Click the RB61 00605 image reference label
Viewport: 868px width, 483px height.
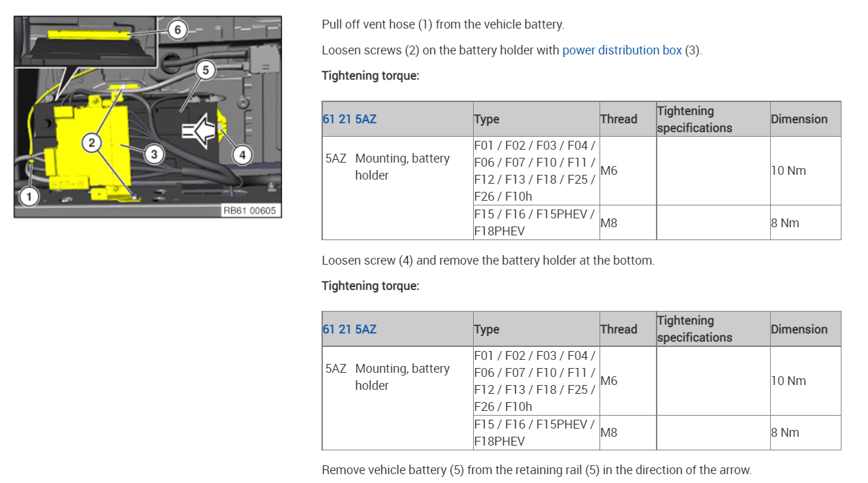point(249,211)
